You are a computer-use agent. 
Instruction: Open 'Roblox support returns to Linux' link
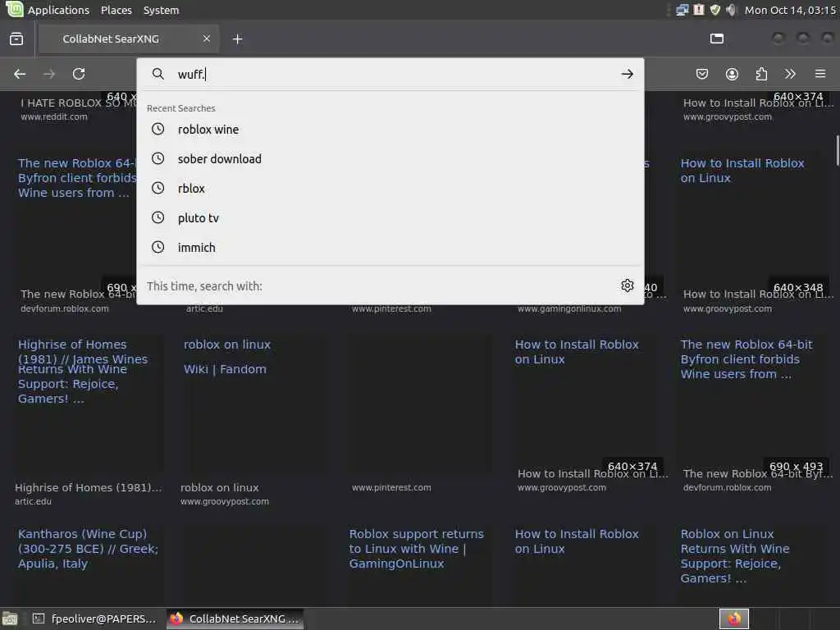click(x=416, y=549)
